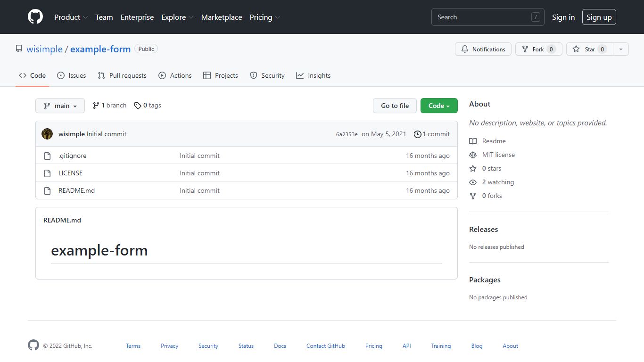Screen dimensions: 644x362
Task: Open Marketplace from the header
Action: click(222, 17)
